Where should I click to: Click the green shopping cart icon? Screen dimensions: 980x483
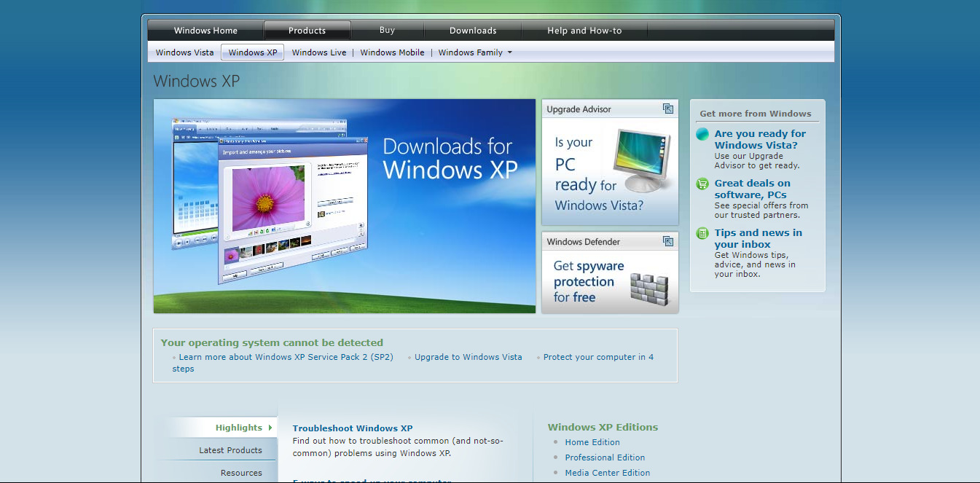702,184
